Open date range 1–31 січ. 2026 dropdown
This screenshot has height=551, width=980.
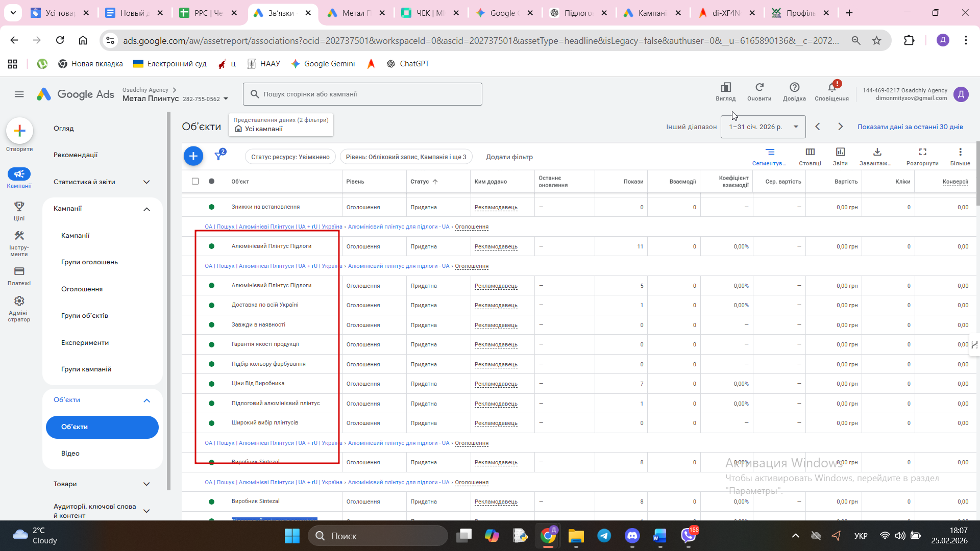pyautogui.click(x=763, y=127)
